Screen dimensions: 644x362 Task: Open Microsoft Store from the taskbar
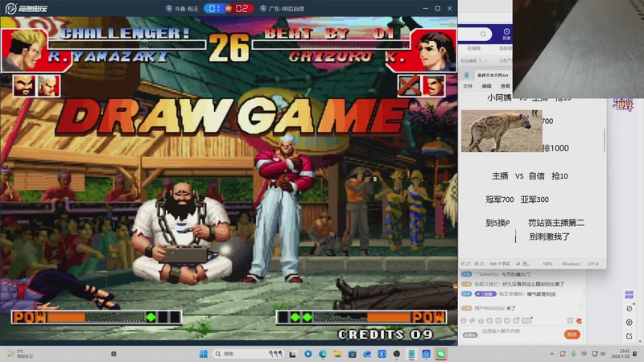coord(353,354)
